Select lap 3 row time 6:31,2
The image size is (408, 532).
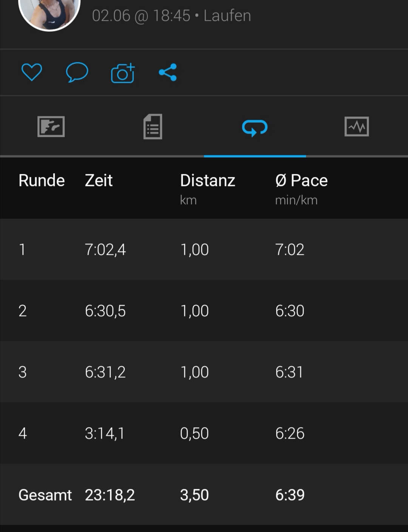pyautogui.click(x=105, y=372)
